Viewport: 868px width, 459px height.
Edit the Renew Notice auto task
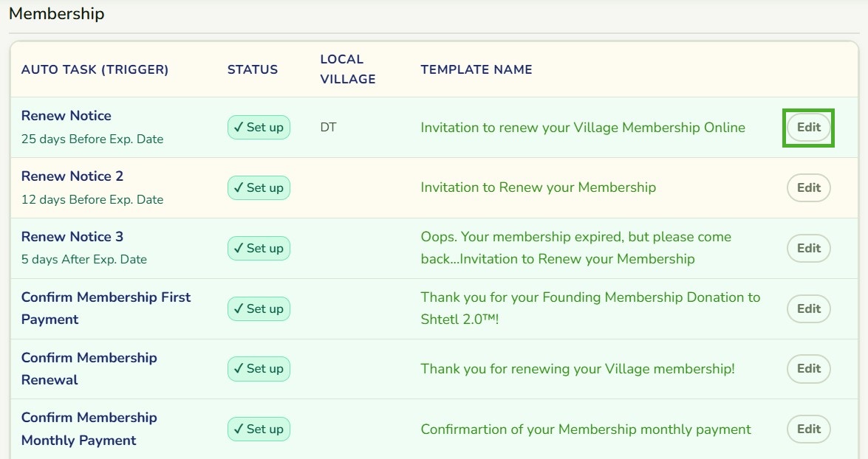pos(808,127)
